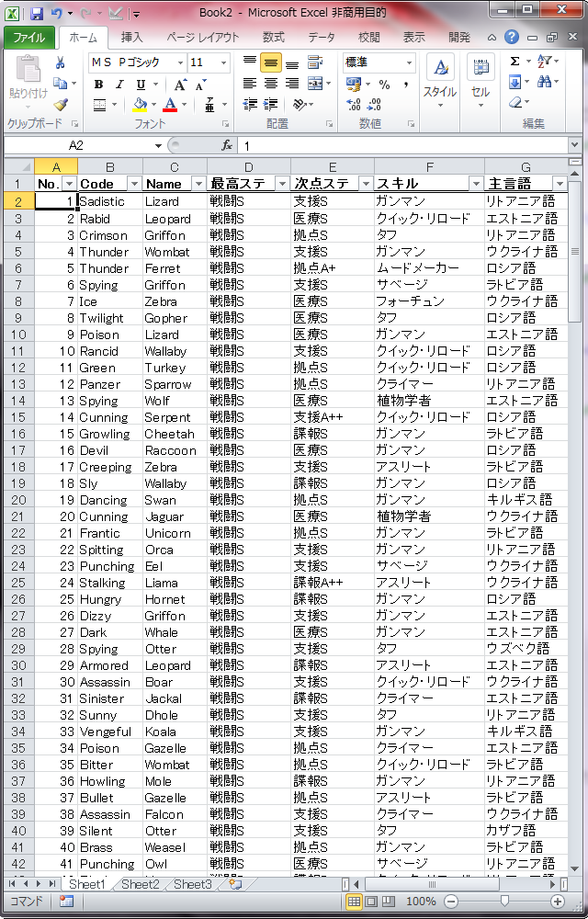Open the font name dropdown
The image size is (588, 919).
(x=180, y=62)
